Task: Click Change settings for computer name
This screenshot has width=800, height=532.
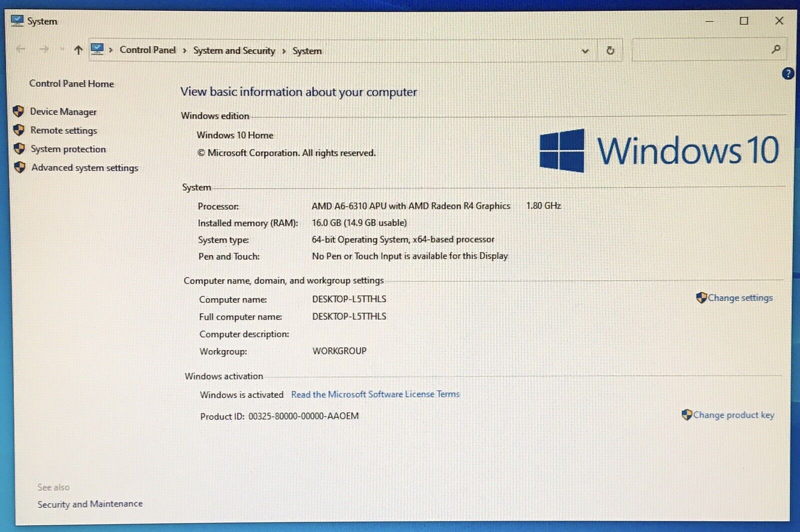Action: pos(740,298)
